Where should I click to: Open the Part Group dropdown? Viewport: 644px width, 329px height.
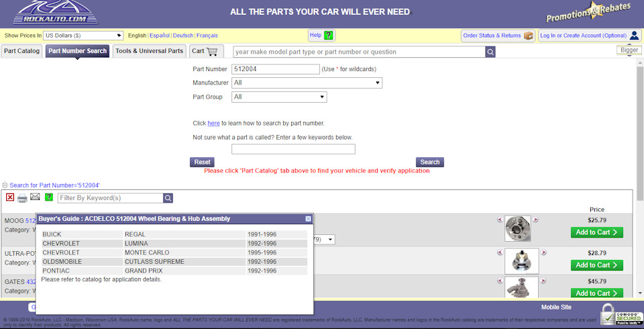279,97
